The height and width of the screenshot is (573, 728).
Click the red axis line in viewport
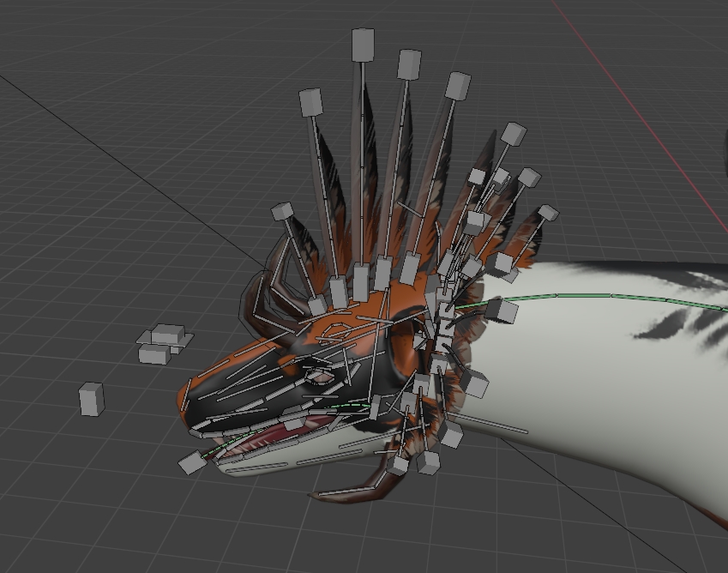pos(652,120)
